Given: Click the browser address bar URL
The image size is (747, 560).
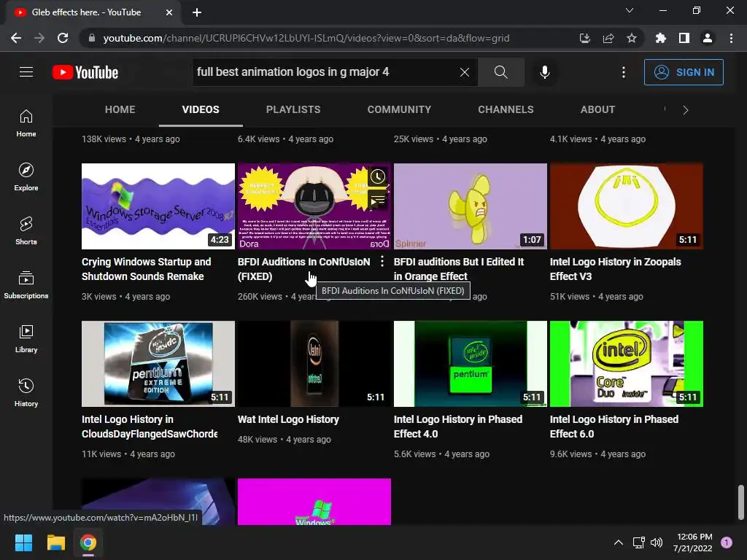Looking at the screenshot, I should (306, 38).
